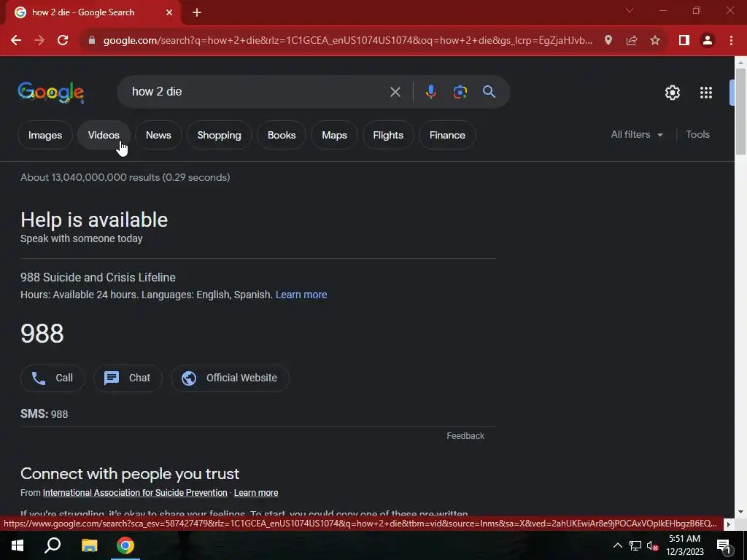This screenshot has height=560, width=747.
Task: Click the magnifier search button
Action: pyautogui.click(x=489, y=92)
